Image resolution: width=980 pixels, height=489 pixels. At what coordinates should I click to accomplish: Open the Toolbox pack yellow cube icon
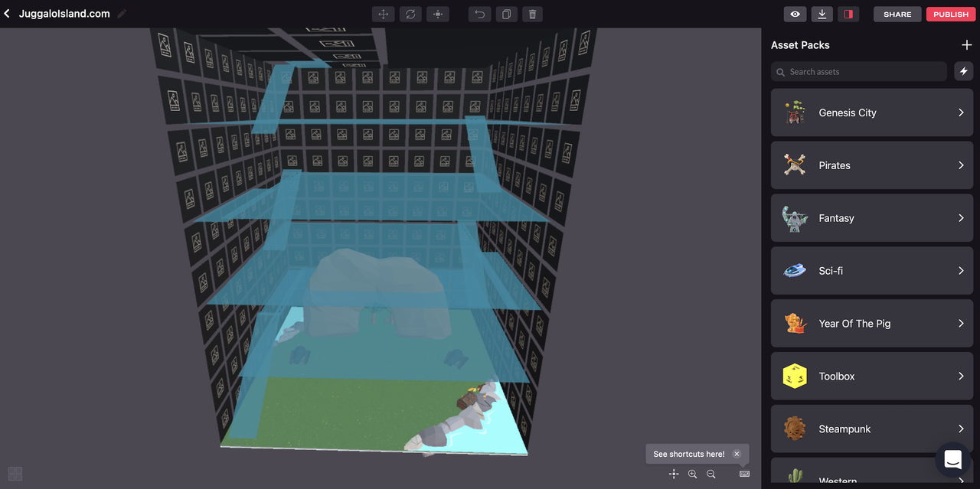[x=795, y=377]
